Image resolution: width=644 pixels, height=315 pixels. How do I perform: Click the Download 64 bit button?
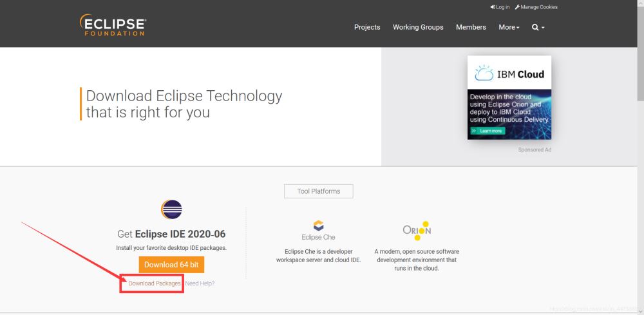(171, 265)
